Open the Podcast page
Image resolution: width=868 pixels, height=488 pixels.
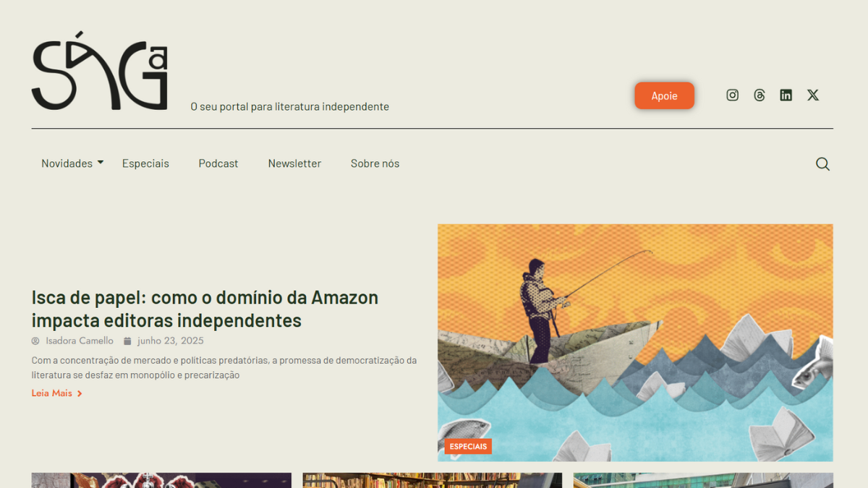click(x=218, y=163)
